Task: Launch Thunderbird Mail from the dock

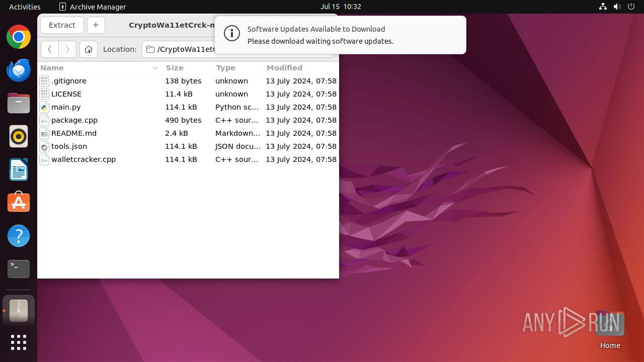Action: point(19,70)
